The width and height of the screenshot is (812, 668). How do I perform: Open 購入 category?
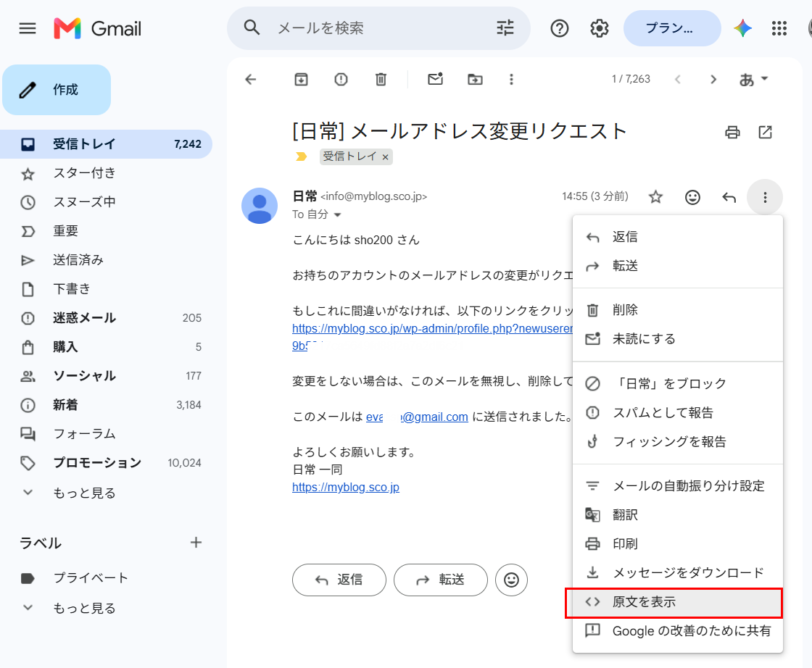coord(106,346)
